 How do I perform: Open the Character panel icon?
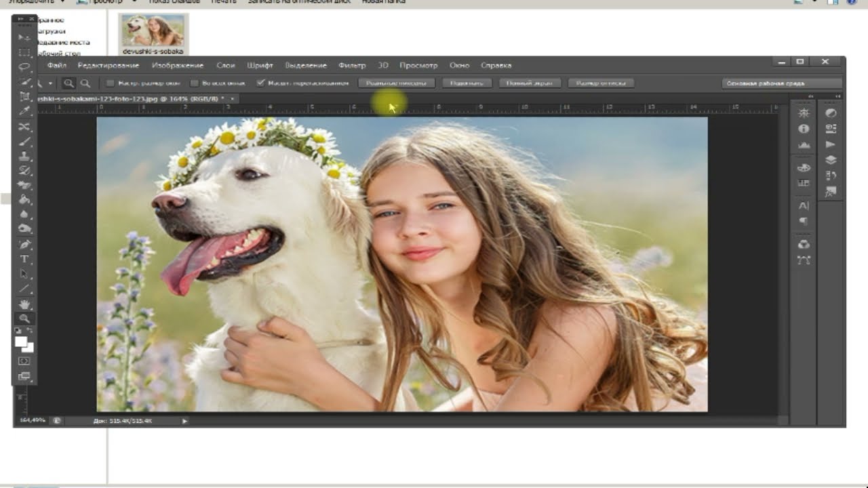tap(804, 205)
